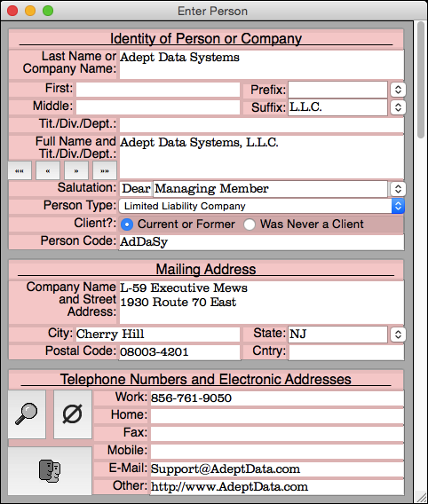Viewport: 428px width, 504px height.
Task: Go to first record with triple left arrows
Action: pyautogui.click(x=20, y=170)
